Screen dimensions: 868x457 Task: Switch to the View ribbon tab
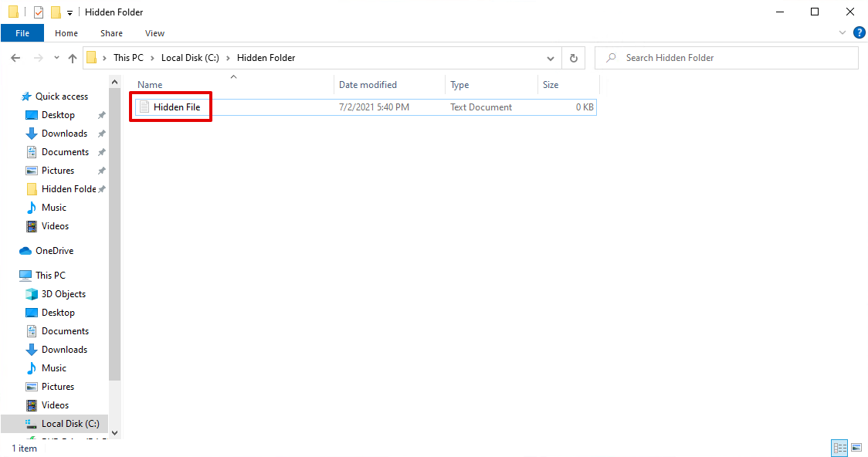coord(154,33)
